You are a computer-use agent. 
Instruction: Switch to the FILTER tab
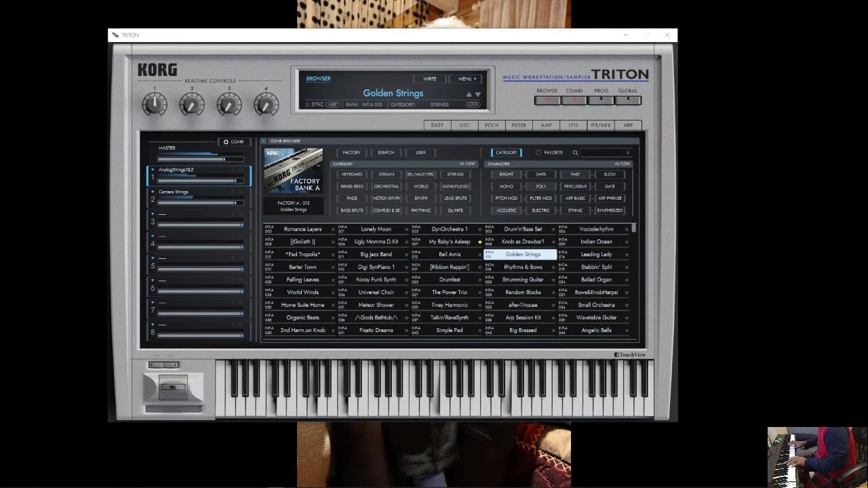519,125
